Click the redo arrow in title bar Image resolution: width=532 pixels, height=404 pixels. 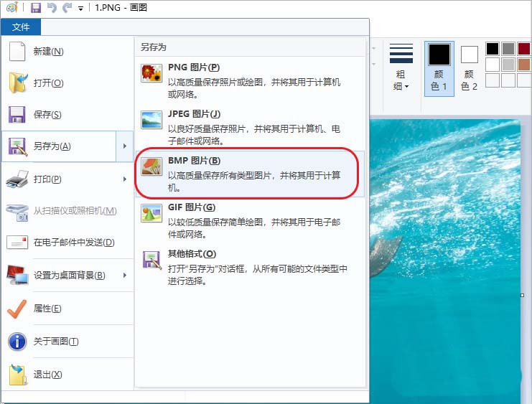coord(67,8)
